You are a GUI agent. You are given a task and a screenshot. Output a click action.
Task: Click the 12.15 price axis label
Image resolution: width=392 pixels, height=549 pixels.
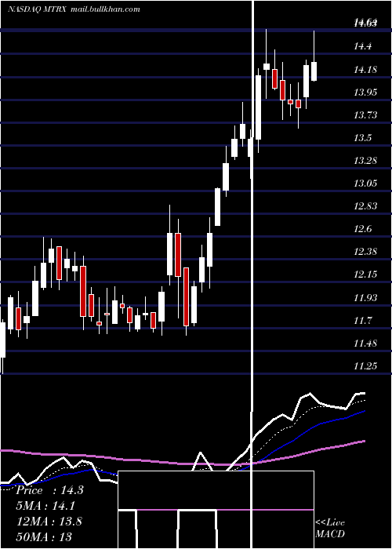tap(365, 274)
